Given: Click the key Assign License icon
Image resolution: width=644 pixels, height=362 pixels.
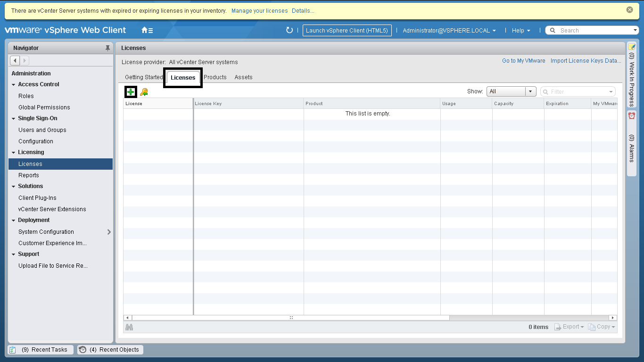Looking at the screenshot, I should (x=144, y=92).
